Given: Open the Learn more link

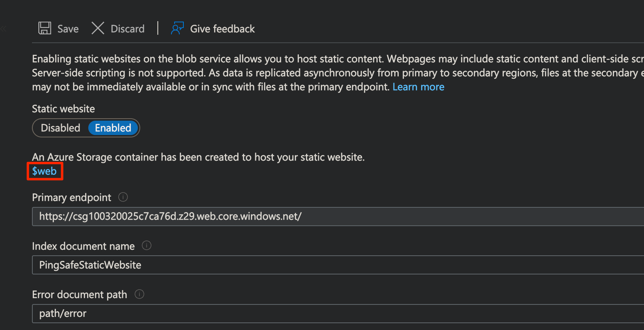Looking at the screenshot, I should (418, 87).
